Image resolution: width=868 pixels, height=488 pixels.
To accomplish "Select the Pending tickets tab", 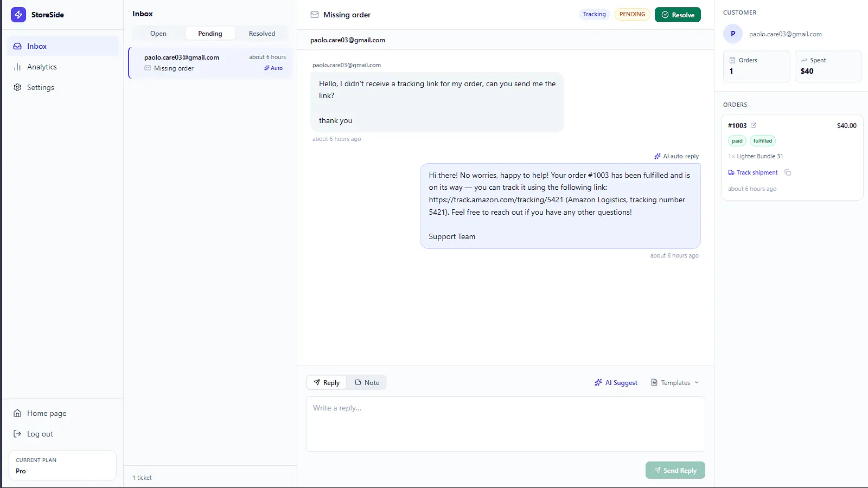I will tap(210, 34).
